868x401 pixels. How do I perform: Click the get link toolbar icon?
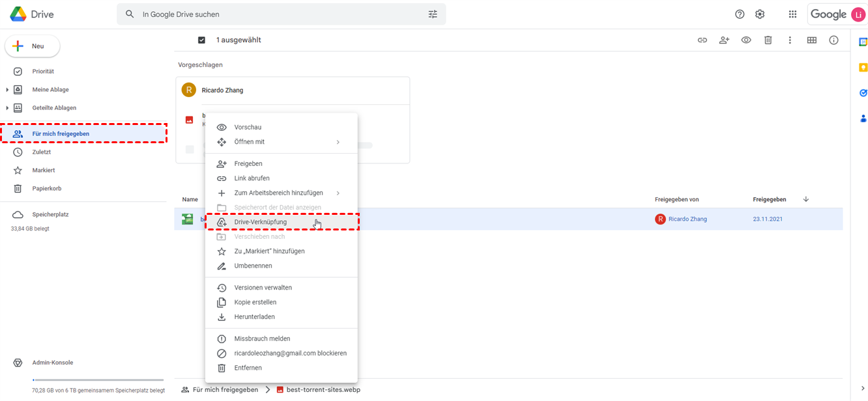[702, 40]
